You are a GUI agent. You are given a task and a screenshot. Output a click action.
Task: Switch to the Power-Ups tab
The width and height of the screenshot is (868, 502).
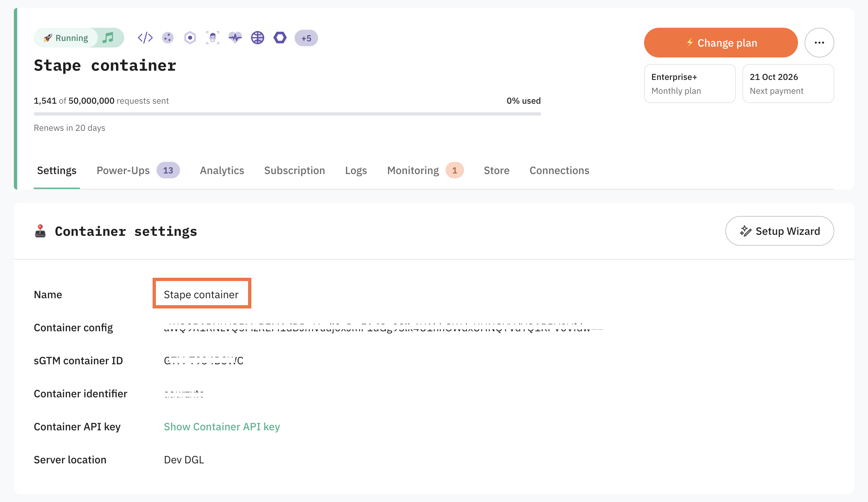[x=138, y=170]
